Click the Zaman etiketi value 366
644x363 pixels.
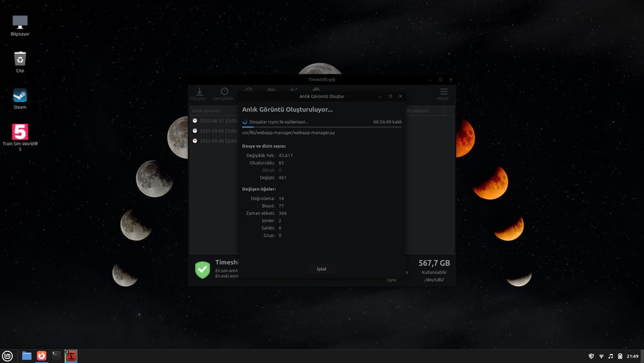(x=283, y=213)
